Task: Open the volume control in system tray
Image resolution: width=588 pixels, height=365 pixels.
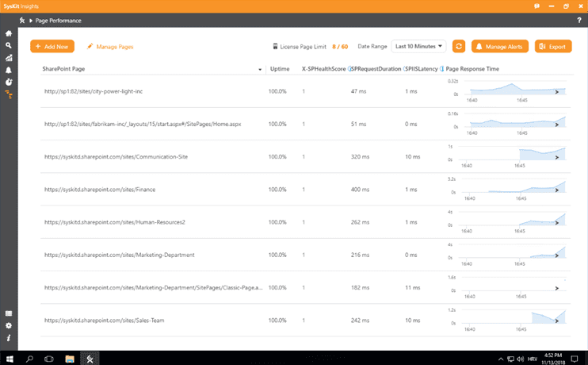Action: point(520,359)
